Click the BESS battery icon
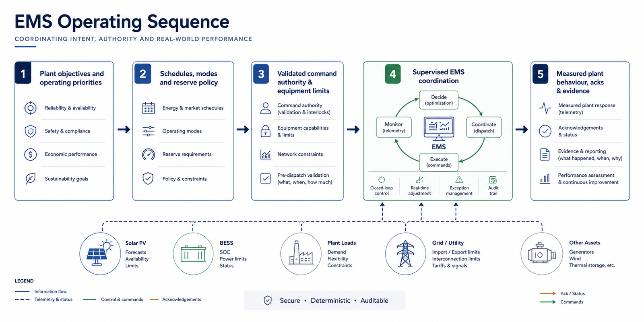Image resolution: width=644 pixels, height=322 pixels. click(193, 254)
